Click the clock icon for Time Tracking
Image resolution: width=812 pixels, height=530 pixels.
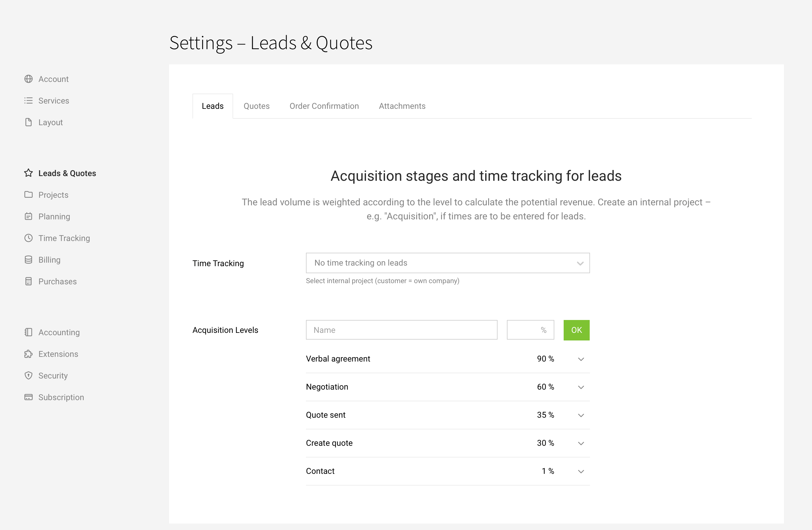tap(29, 238)
